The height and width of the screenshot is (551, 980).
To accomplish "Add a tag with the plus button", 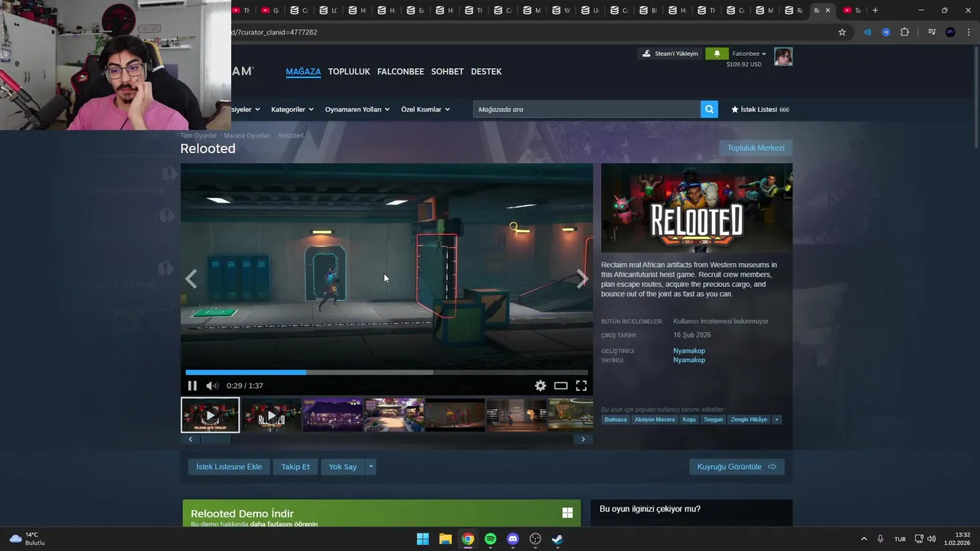I will pyautogui.click(x=776, y=419).
